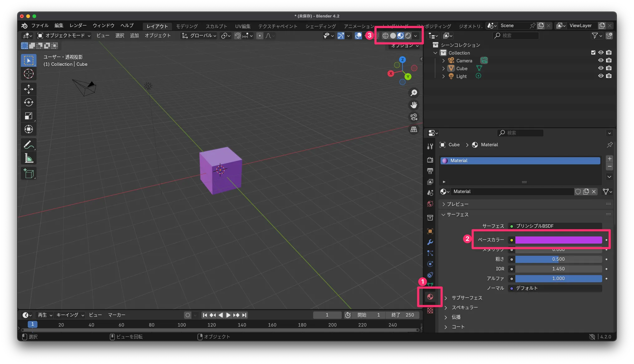
Task: Select the Measure tool
Action: pos(29,158)
